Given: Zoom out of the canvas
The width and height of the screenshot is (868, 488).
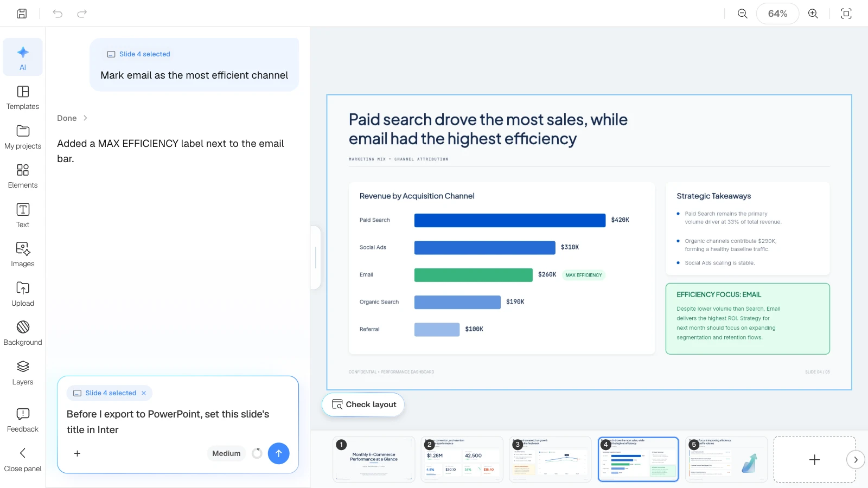Looking at the screenshot, I should coord(743,14).
